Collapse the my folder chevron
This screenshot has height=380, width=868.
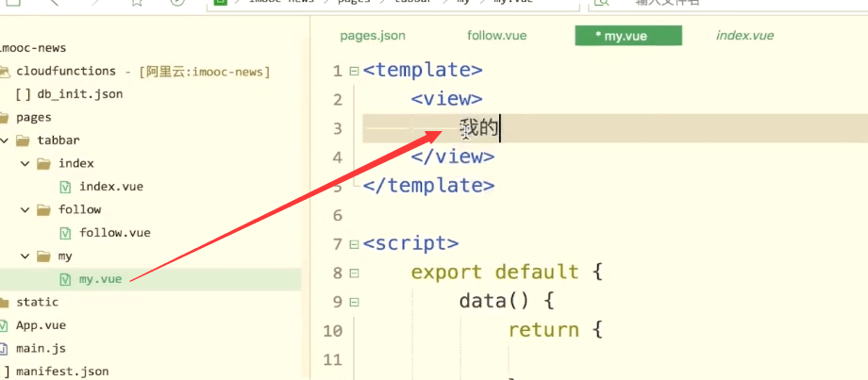[x=25, y=256]
